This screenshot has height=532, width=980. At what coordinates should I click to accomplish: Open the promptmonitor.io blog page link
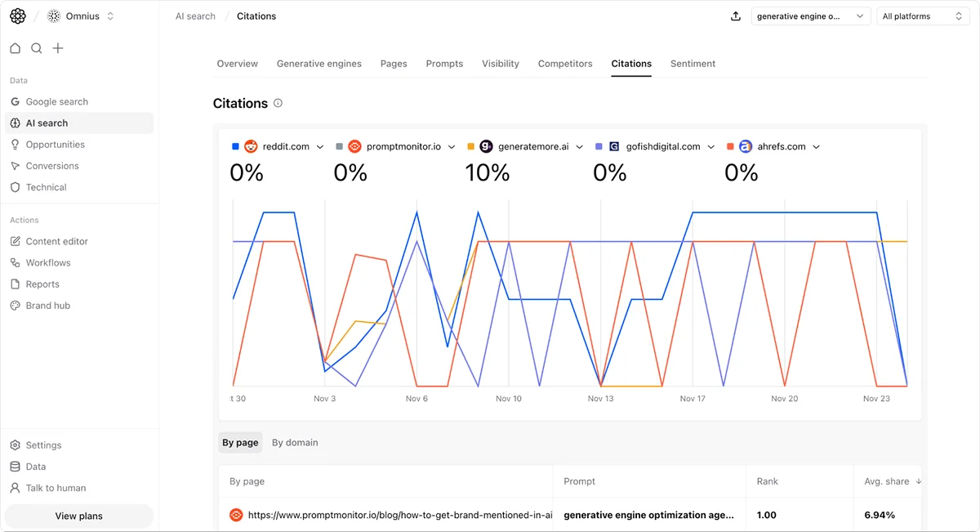(x=400, y=516)
